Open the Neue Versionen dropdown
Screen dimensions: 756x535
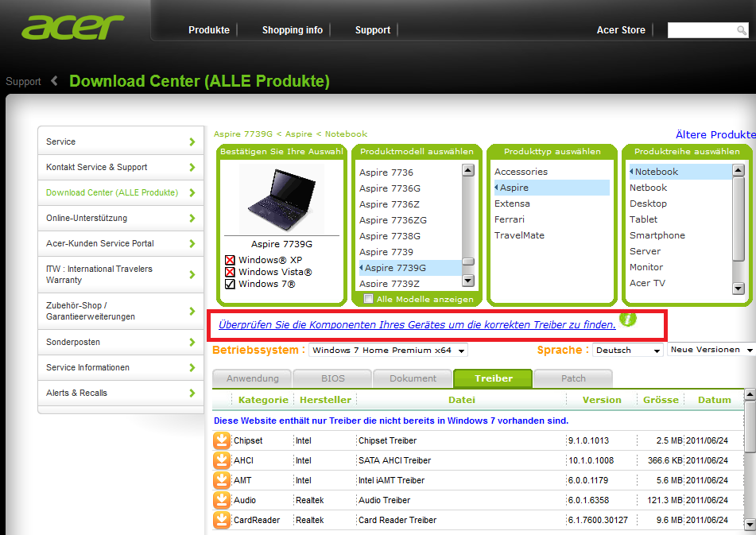tap(711, 350)
